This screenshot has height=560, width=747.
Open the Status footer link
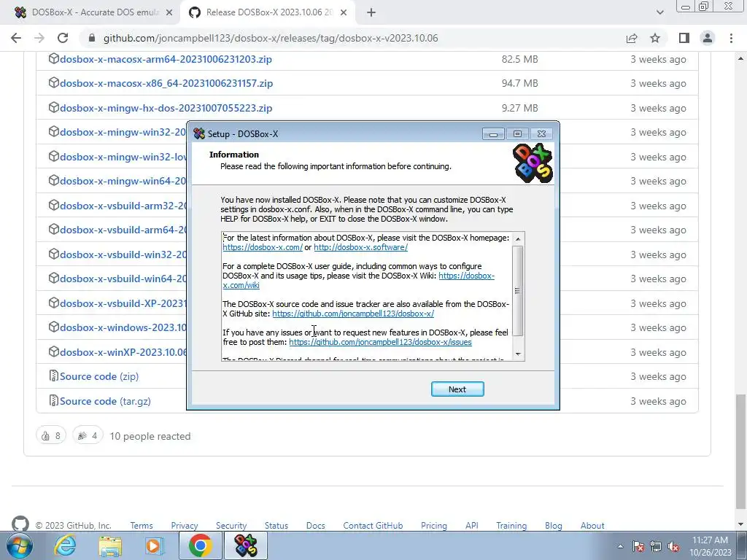click(x=276, y=526)
